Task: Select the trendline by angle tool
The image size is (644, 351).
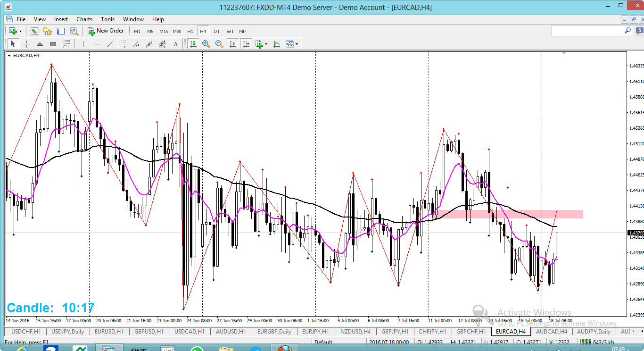Action: tap(136, 44)
